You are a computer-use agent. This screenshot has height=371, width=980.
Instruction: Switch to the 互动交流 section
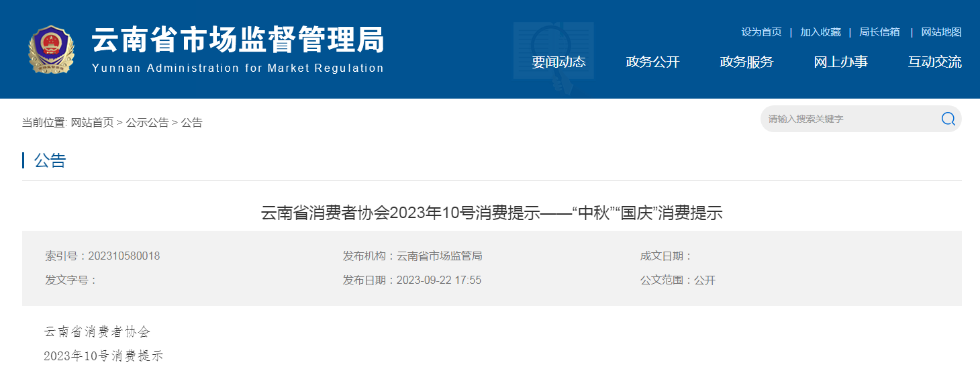[934, 62]
